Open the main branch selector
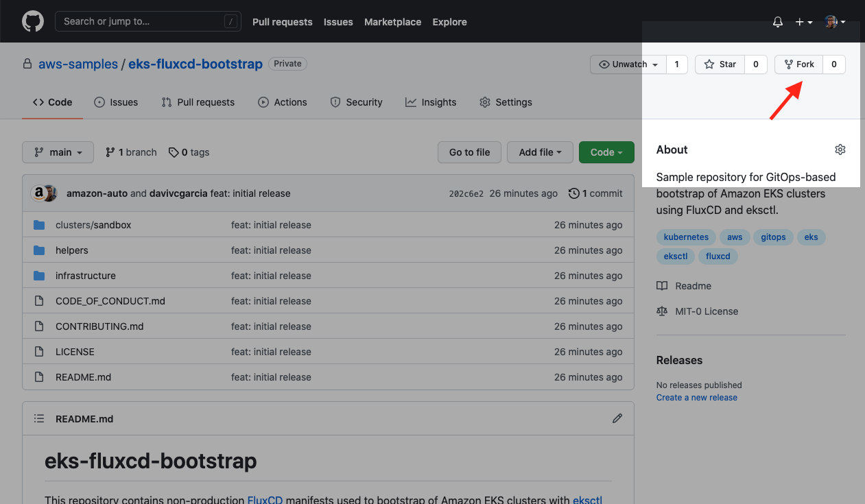This screenshot has height=504, width=865. 58,152
